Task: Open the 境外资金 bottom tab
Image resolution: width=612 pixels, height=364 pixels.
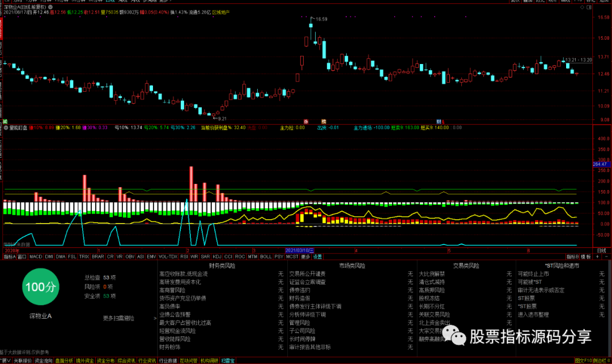Action: [x=84, y=361]
